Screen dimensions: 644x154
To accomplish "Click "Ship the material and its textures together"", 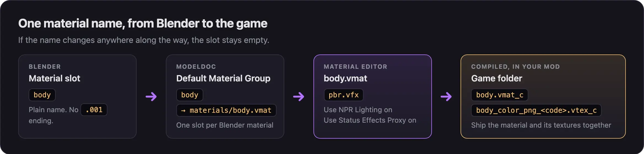I will [541, 125].
